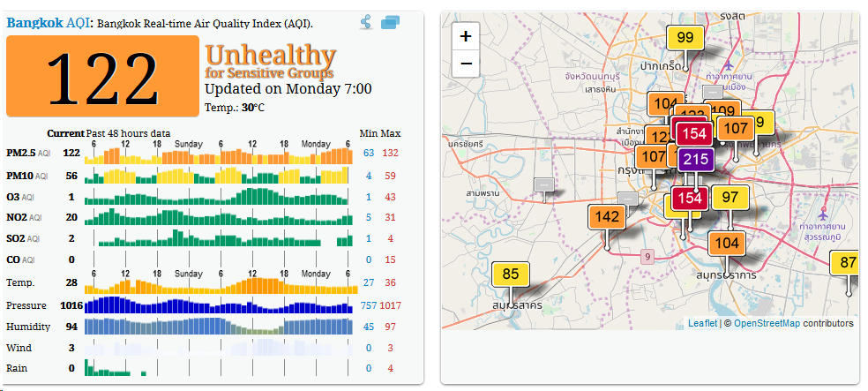Select the O3 history bar chart
The height and width of the screenshot is (391, 868).
click(220, 197)
